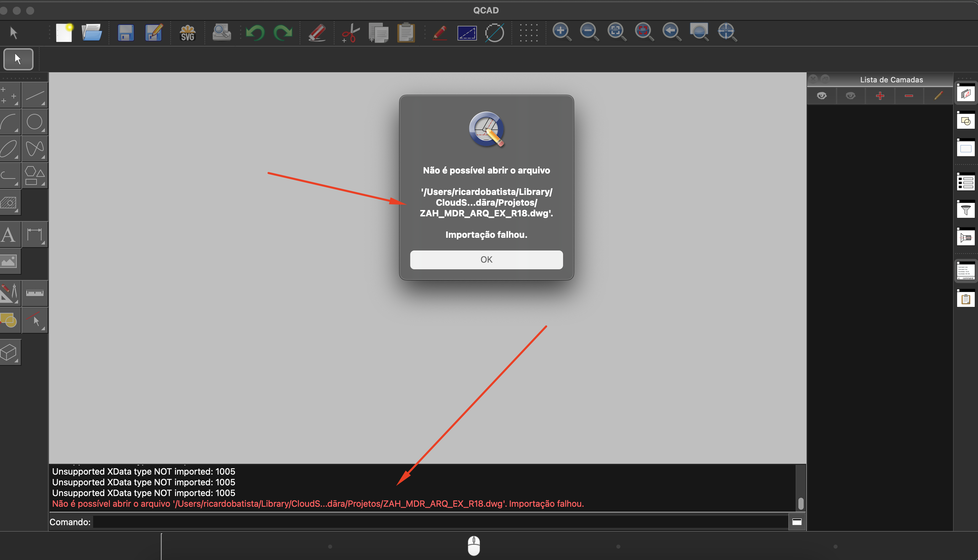Expand the command line history panel
The height and width of the screenshot is (560, 978).
pos(797,522)
